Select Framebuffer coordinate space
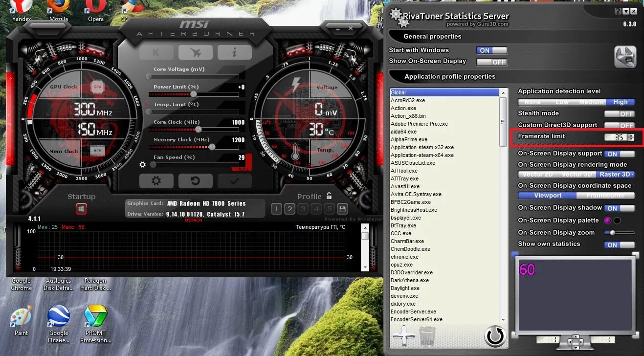The width and height of the screenshot is (644, 356). pyautogui.click(x=606, y=195)
